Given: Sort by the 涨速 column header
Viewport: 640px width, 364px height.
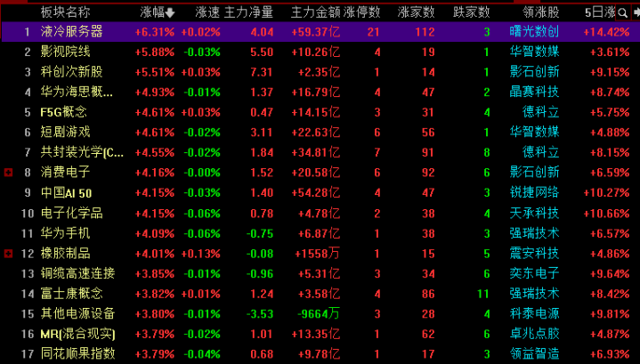Looking at the screenshot, I should point(207,12).
